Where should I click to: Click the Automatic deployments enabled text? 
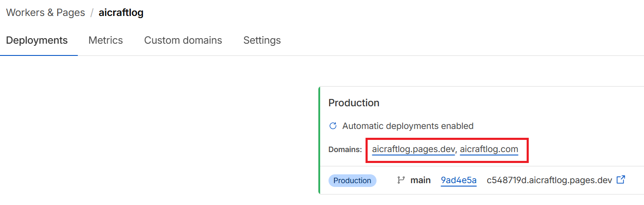[x=408, y=126]
